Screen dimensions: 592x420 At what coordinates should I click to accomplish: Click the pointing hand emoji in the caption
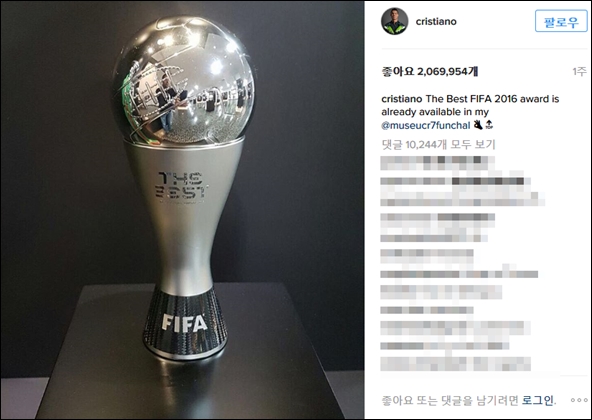tap(478, 125)
